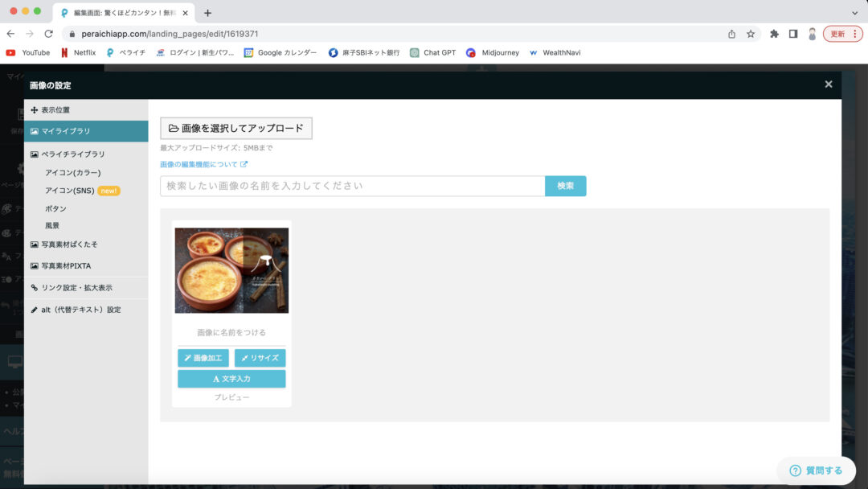Screen dimensions: 868x489
Task: Click the site lock security icon
Action: tap(72, 34)
